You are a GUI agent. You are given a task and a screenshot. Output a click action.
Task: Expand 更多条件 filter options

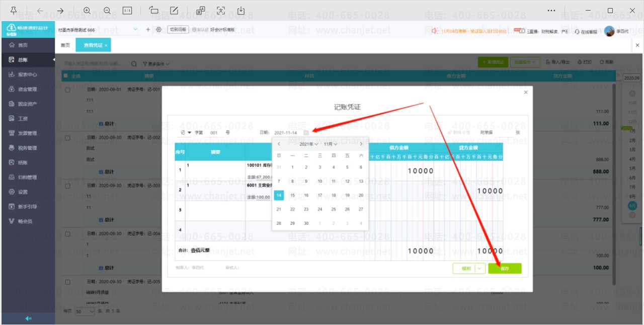(156, 64)
